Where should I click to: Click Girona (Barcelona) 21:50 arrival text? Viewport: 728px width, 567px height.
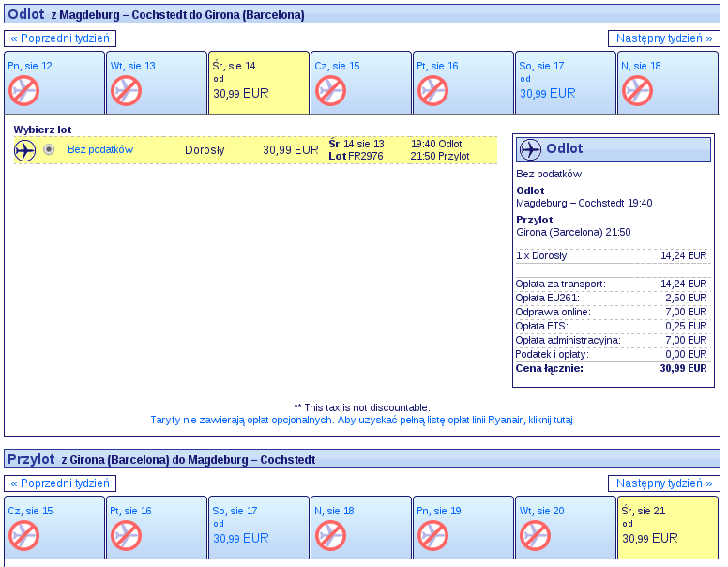click(x=573, y=233)
